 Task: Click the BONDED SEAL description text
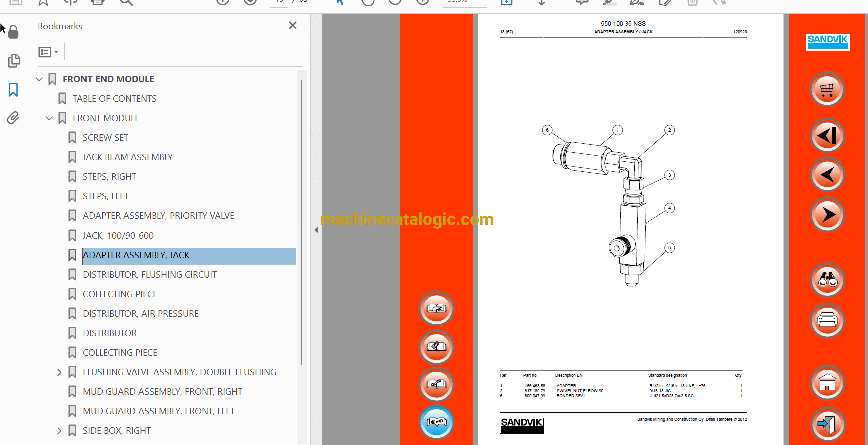pyautogui.click(x=571, y=396)
